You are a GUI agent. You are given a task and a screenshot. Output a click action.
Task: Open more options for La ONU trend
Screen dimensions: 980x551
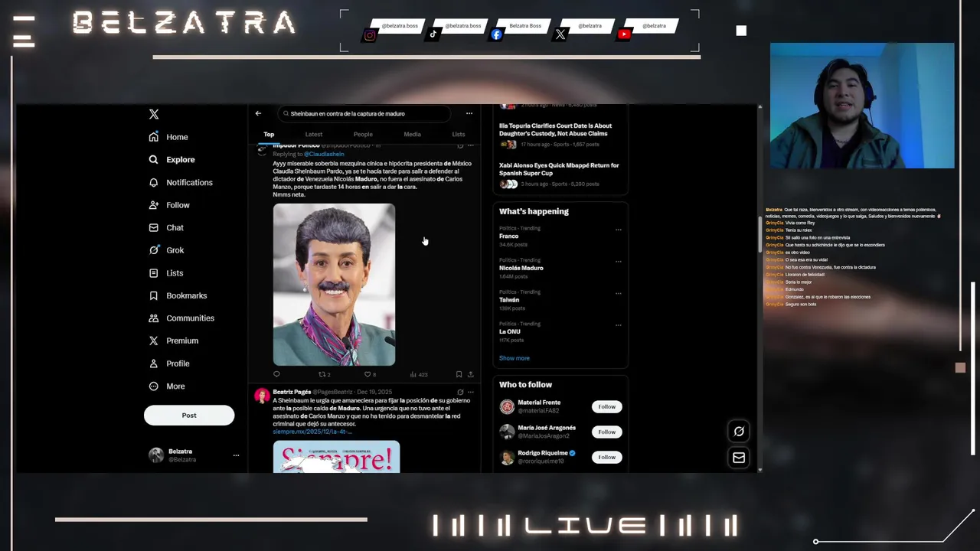coord(619,325)
